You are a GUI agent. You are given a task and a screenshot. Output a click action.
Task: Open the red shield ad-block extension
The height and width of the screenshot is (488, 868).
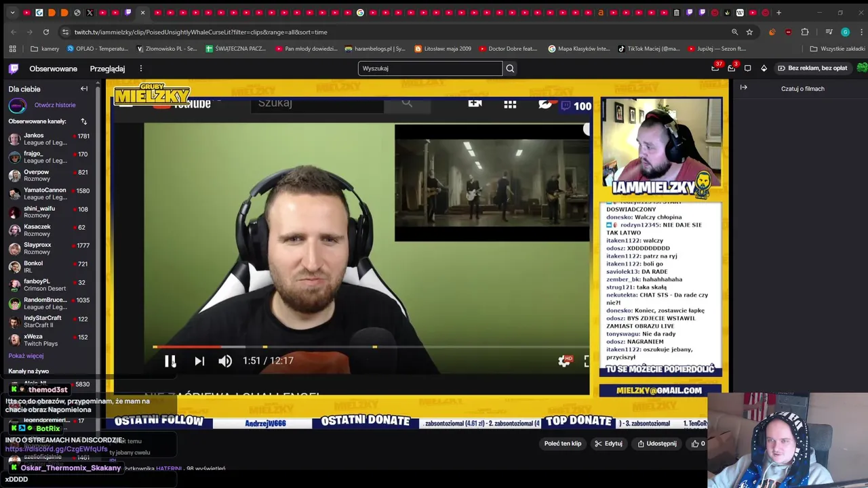[x=788, y=32]
